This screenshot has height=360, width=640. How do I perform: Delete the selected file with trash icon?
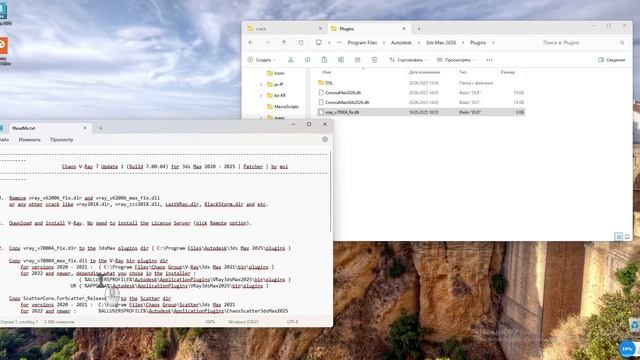pyautogui.click(x=374, y=60)
